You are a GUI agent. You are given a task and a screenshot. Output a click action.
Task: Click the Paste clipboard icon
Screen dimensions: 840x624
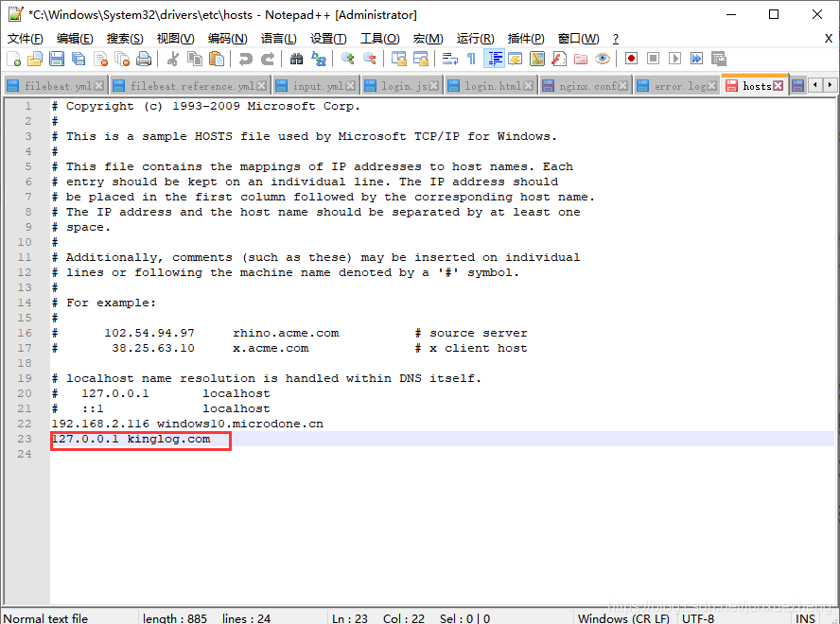point(217,59)
